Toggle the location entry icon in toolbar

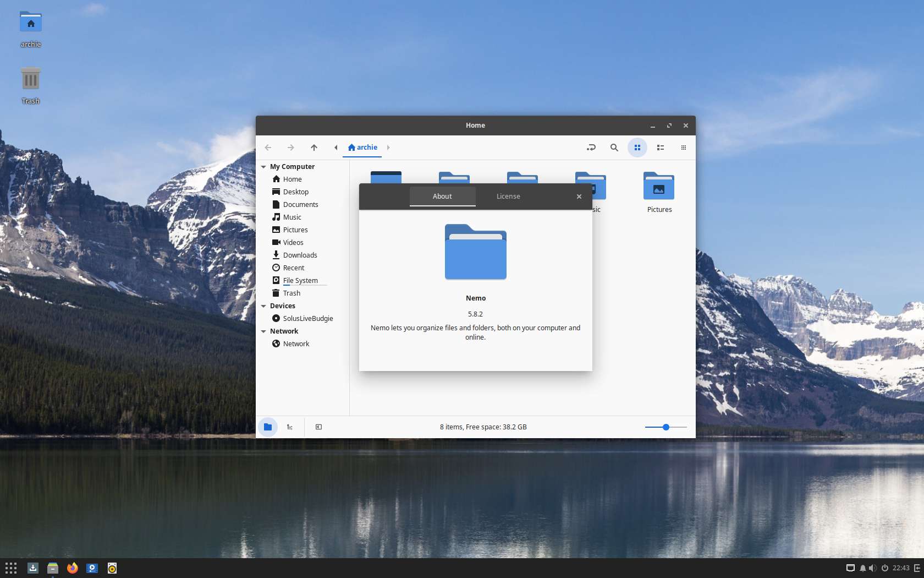click(591, 148)
